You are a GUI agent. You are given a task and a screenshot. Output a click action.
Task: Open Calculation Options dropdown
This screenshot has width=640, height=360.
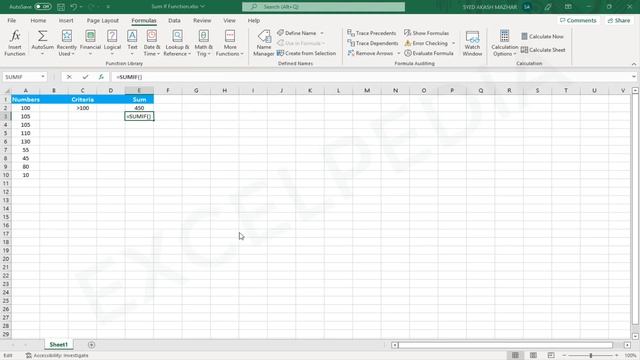504,43
